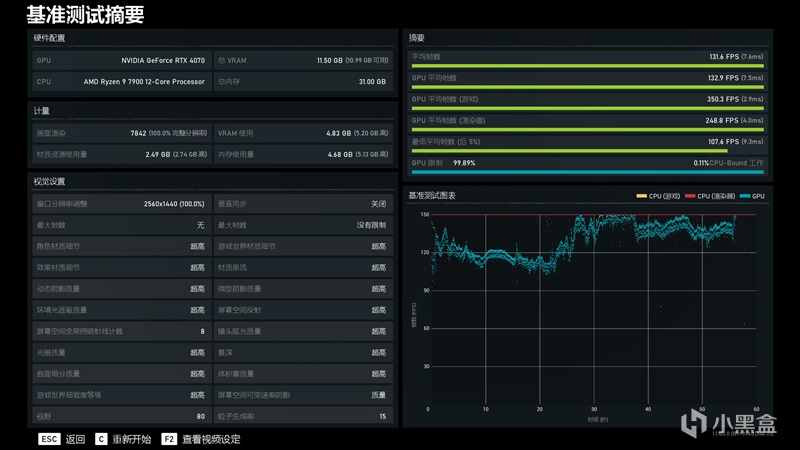This screenshot has height=450, width=800.
Task: Select the 重新开始 button
Action: pyautogui.click(x=132, y=439)
